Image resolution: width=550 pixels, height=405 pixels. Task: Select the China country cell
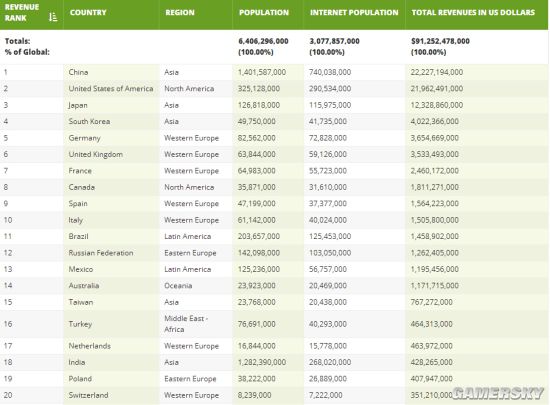pos(78,72)
